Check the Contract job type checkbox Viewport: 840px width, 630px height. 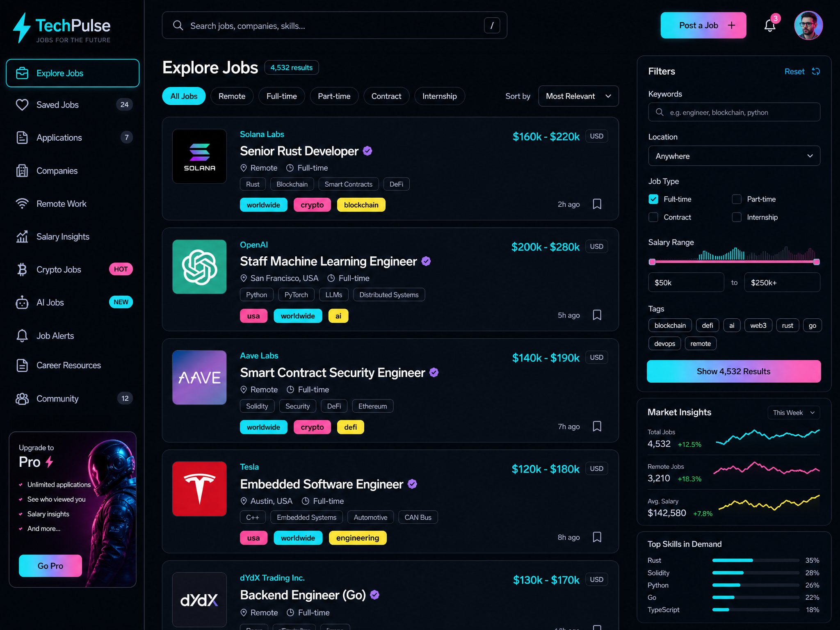tap(653, 217)
